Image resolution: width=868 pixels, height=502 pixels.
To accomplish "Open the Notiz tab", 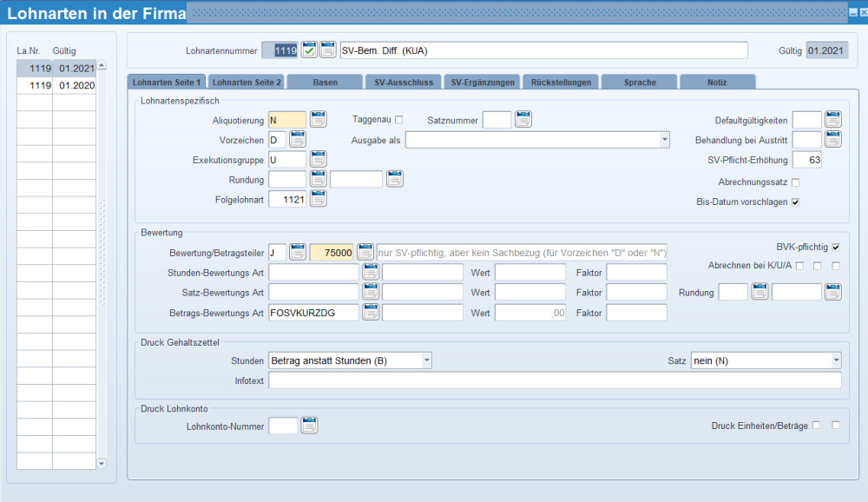I will tap(718, 82).
